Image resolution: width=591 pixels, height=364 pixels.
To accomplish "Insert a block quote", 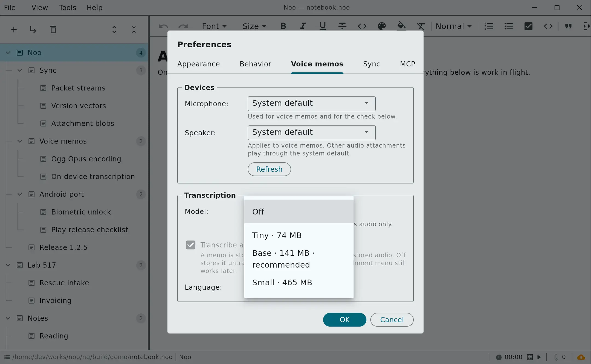I will (568, 26).
